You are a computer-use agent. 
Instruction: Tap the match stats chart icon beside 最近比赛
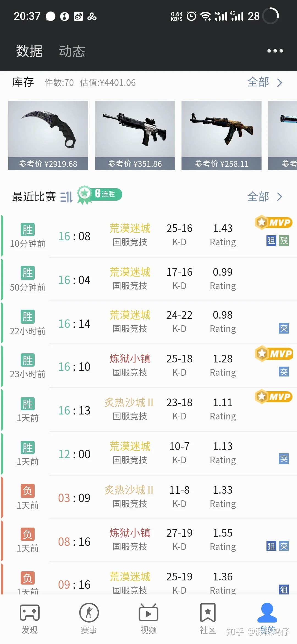click(x=66, y=197)
